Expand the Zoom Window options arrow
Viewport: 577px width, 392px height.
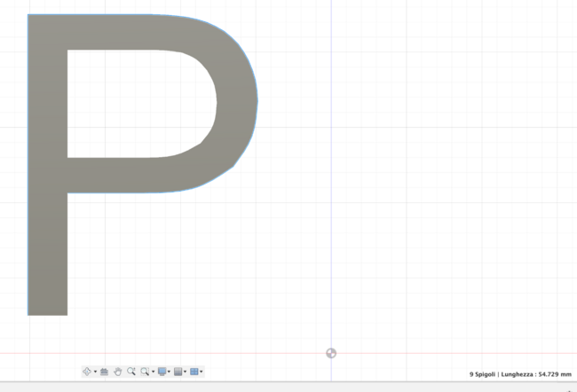pyautogui.click(x=153, y=372)
